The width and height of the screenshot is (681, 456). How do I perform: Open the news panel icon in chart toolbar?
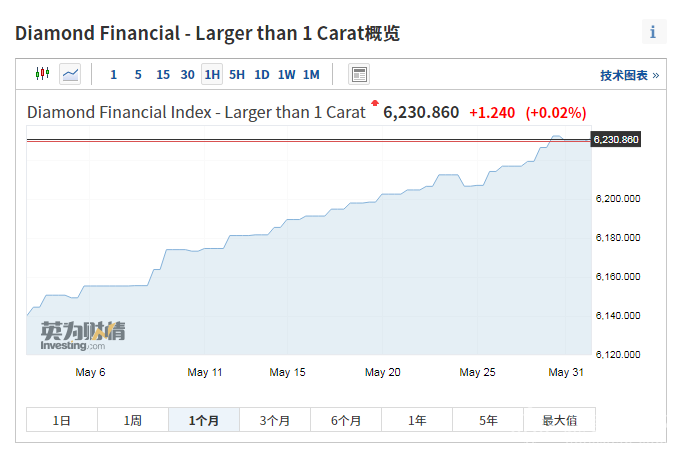click(359, 74)
